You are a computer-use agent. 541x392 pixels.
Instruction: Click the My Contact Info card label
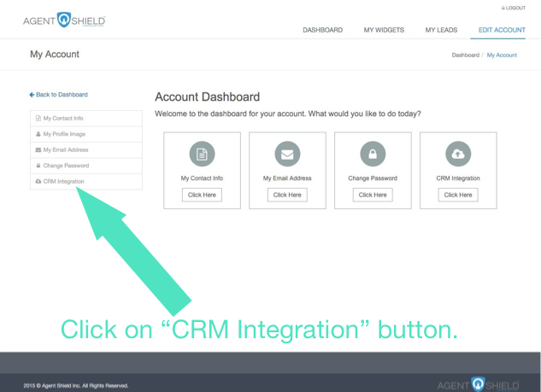point(202,178)
